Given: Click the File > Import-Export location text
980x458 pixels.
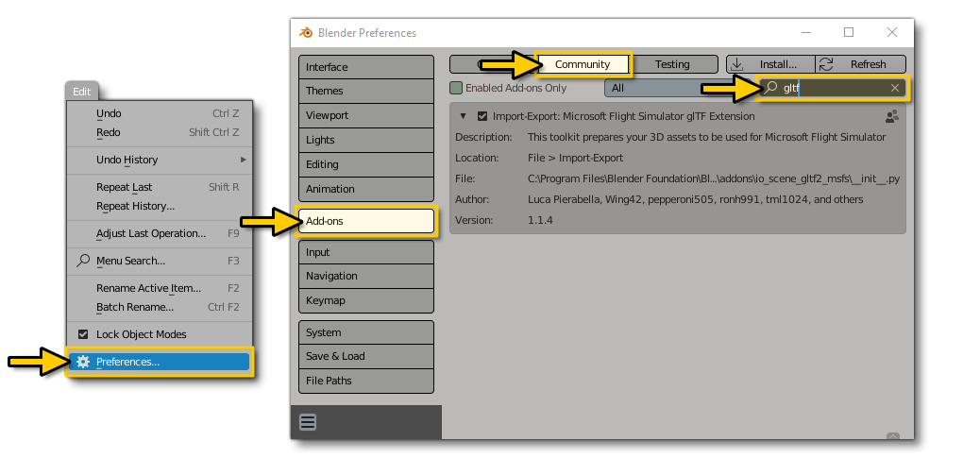Looking at the screenshot, I should click(575, 158).
